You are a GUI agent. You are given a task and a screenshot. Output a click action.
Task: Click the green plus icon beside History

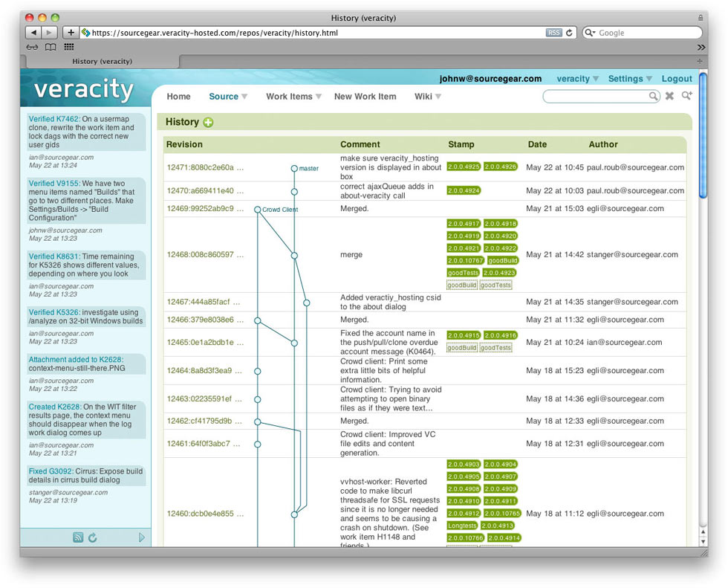(208, 123)
